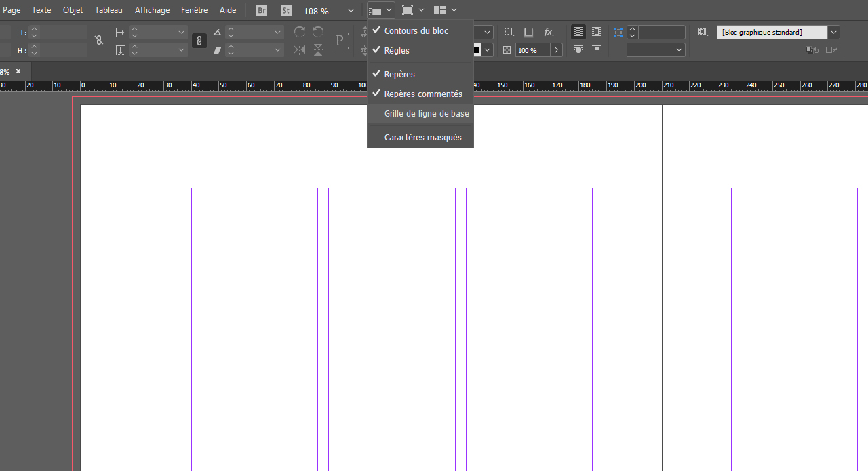The width and height of the screenshot is (868, 471).
Task: Click the vertical scale percentage icon
Action: (x=121, y=49)
